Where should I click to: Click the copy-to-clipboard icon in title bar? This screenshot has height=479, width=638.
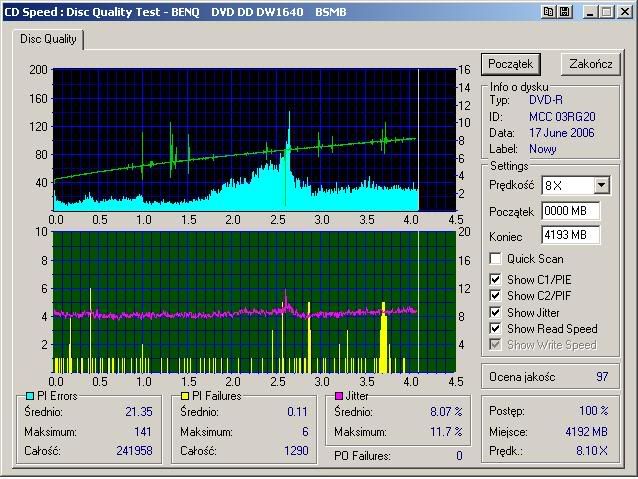(548, 12)
